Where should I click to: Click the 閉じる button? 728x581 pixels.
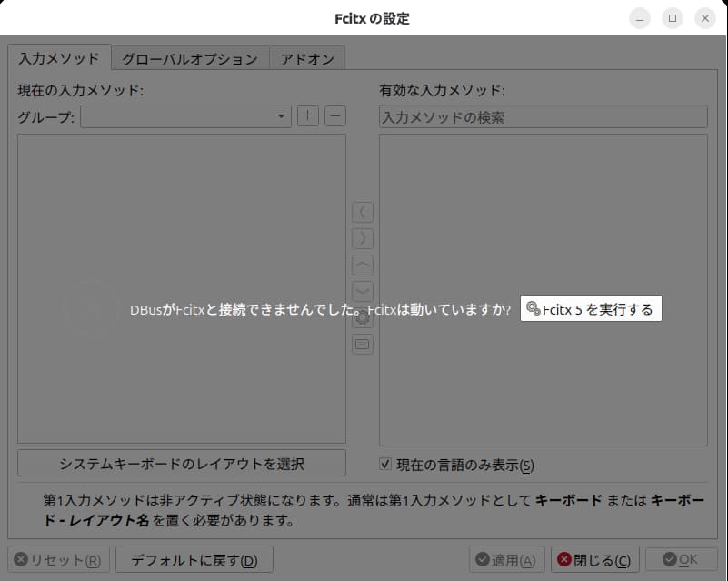click(x=594, y=560)
